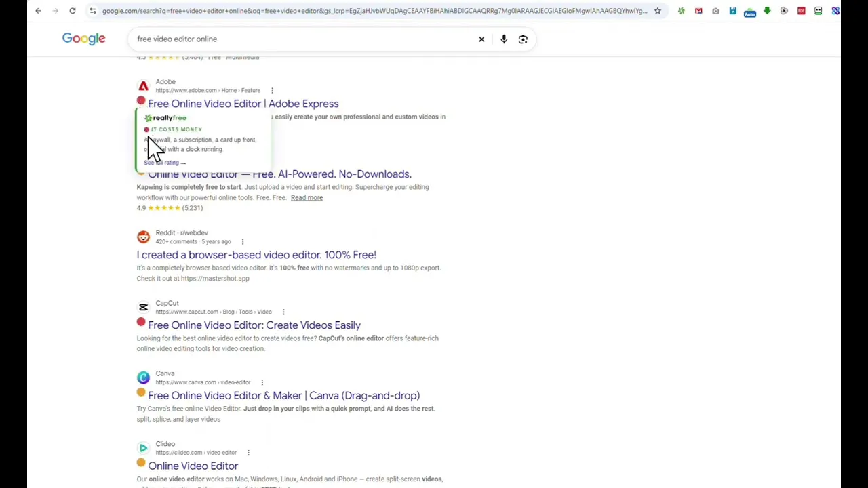
Task: Open CapCut Create Videos Easily link
Action: [254, 325]
